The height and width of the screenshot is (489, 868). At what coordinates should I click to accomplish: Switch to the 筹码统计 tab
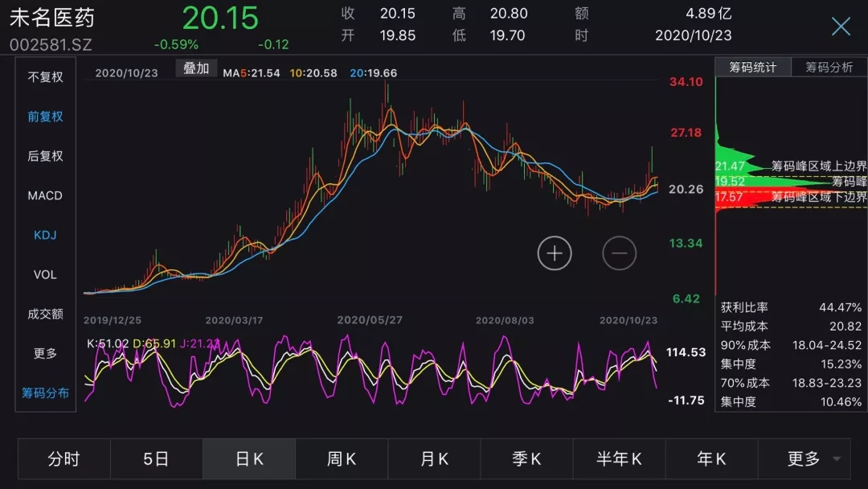coord(753,68)
